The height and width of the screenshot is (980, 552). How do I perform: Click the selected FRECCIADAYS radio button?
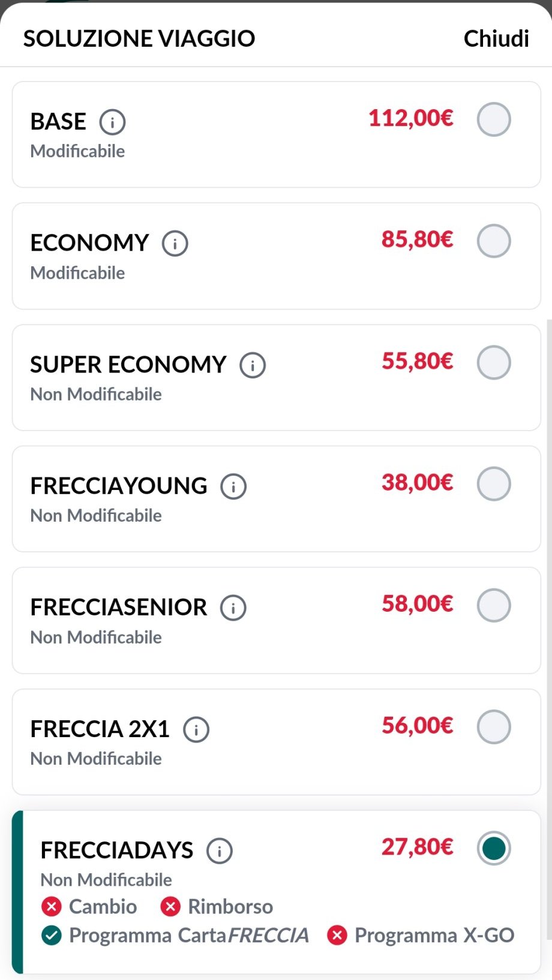494,848
